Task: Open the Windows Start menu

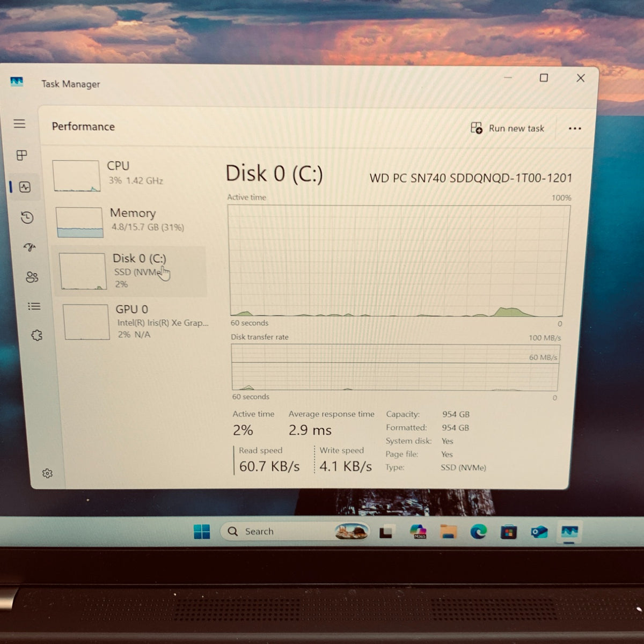Action: coord(202,531)
